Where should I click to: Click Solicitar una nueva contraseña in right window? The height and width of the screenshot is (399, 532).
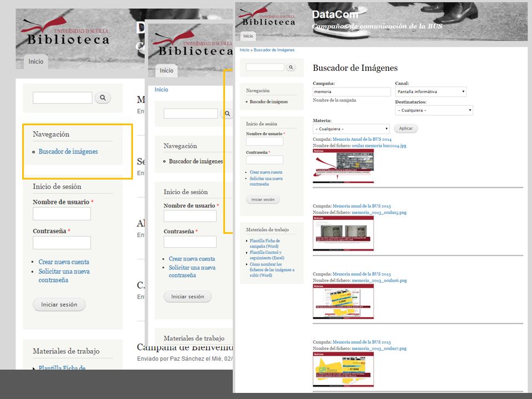pos(266,181)
